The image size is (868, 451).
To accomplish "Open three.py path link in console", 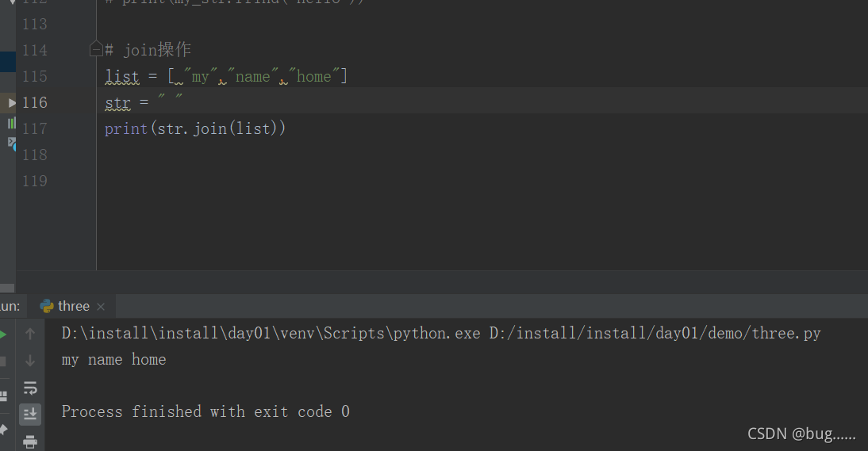I will point(655,333).
